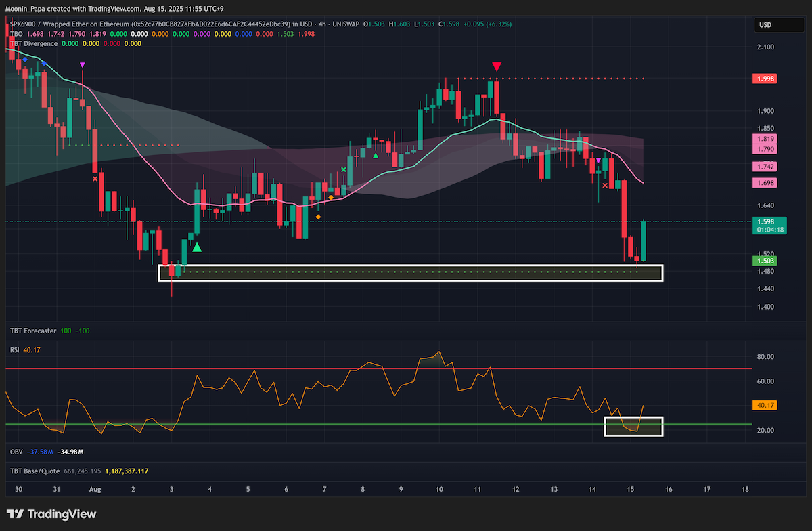Click the small green triangle near Aug 8
Image resolution: width=812 pixels, height=531 pixels.
pyautogui.click(x=376, y=156)
